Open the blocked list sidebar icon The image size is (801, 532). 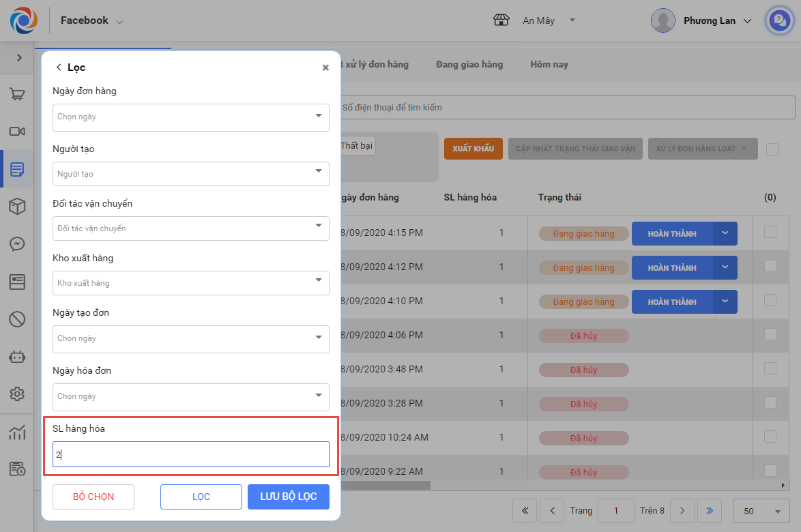coord(17,319)
